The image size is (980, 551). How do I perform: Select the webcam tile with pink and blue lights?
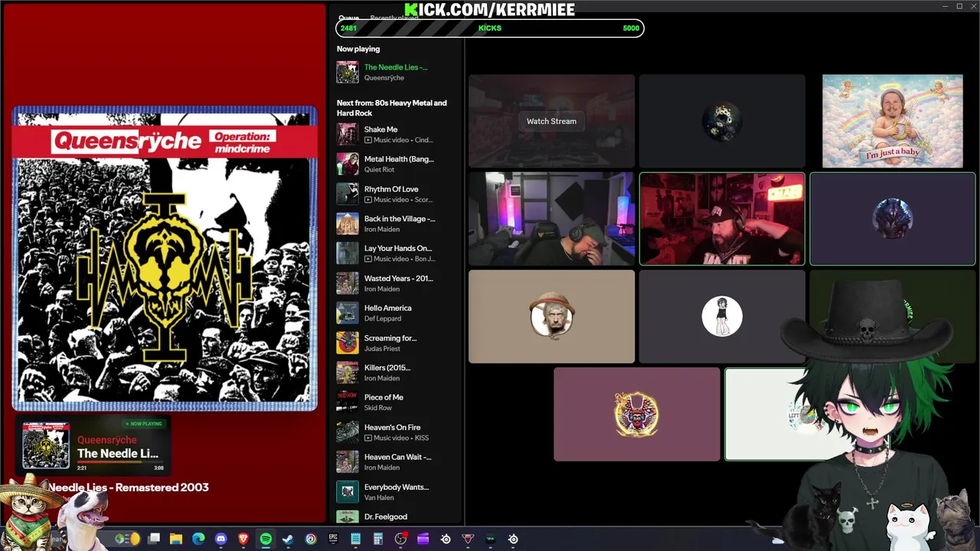pos(551,219)
